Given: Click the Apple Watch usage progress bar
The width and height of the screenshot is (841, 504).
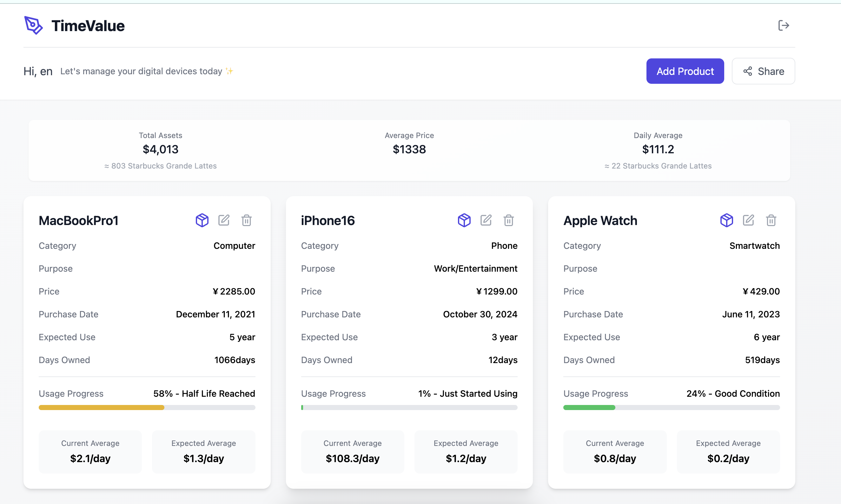Looking at the screenshot, I should coord(672,408).
